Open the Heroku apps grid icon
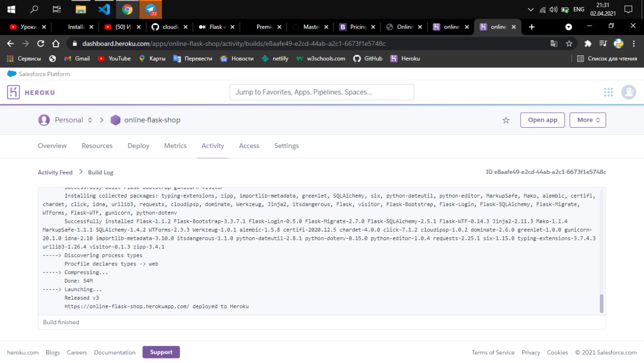The image size is (644, 363). (608, 92)
